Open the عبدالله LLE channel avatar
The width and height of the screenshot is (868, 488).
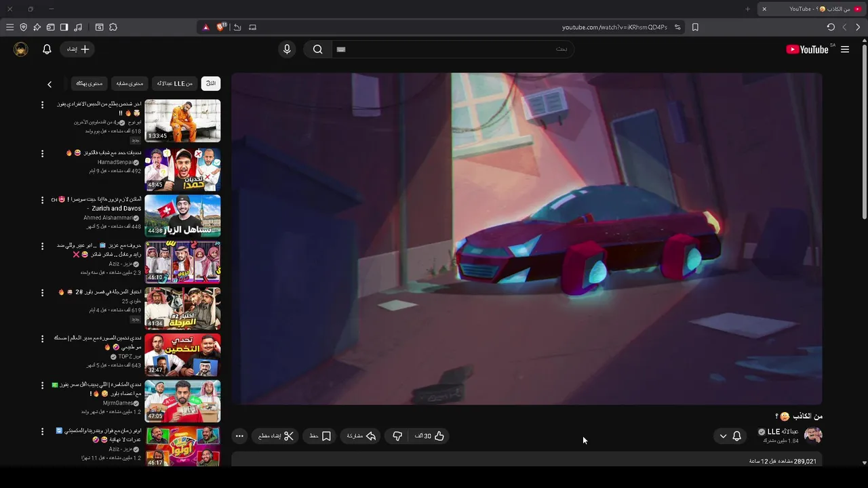pos(813,435)
